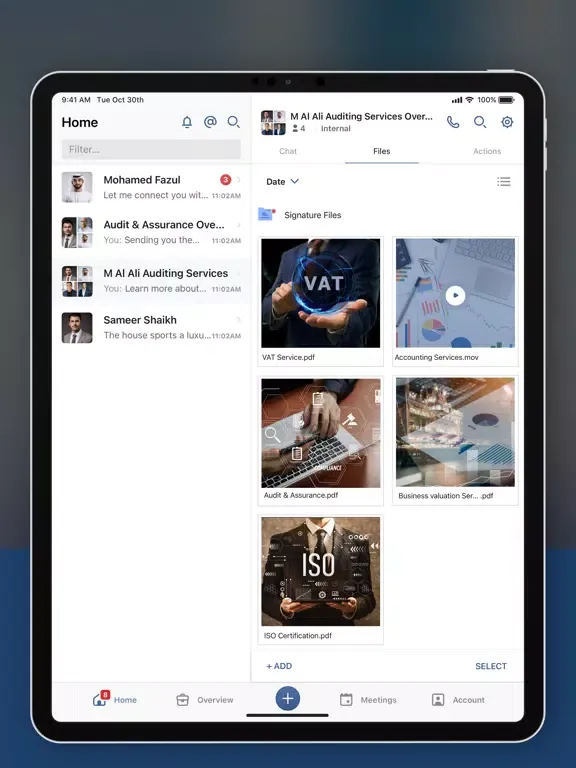The width and height of the screenshot is (576, 768).
Task: Open the ISO Certification.pdf thumbnail
Action: pos(320,571)
